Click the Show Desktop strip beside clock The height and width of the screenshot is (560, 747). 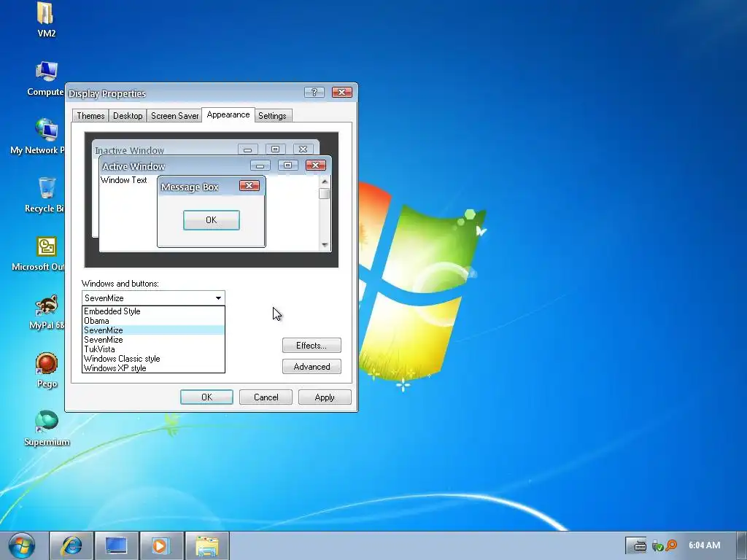pos(743,545)
